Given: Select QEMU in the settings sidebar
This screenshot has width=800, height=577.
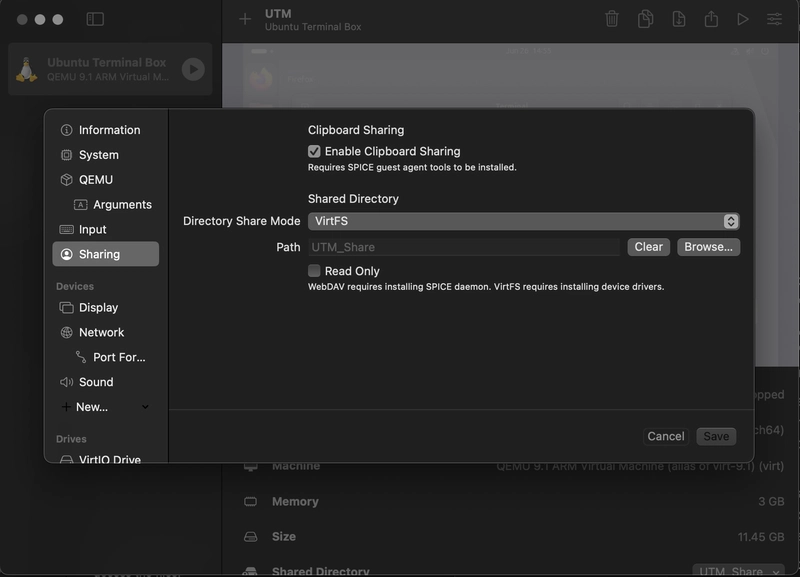Looking at the screenshot, I should click(x=106, y=180).
